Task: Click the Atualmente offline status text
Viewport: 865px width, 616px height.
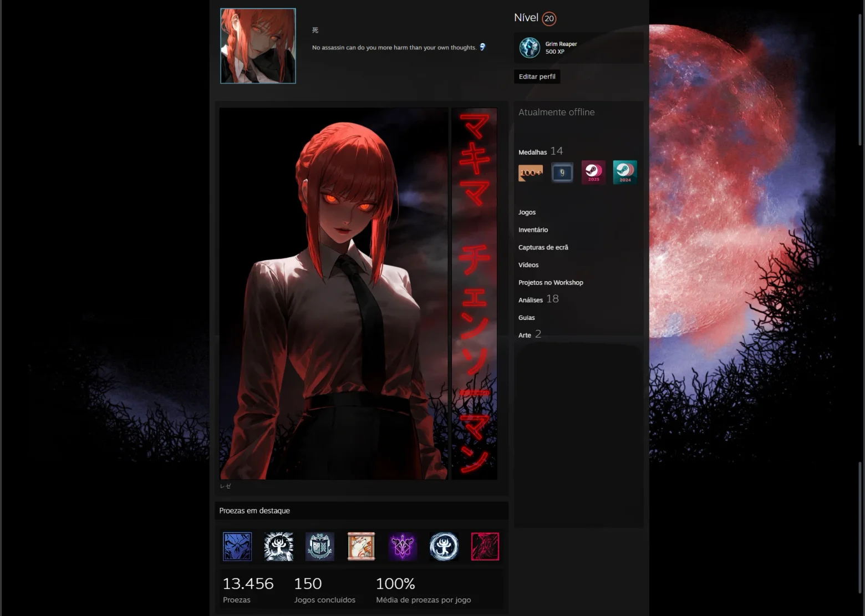Action: click(x=556, y=112)
